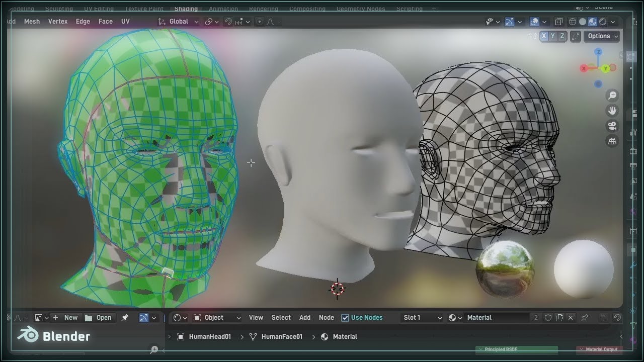Screen dimensions: 644x362
Task: Click the red X axis gizmo ball
Action: (x=584, y=68)
